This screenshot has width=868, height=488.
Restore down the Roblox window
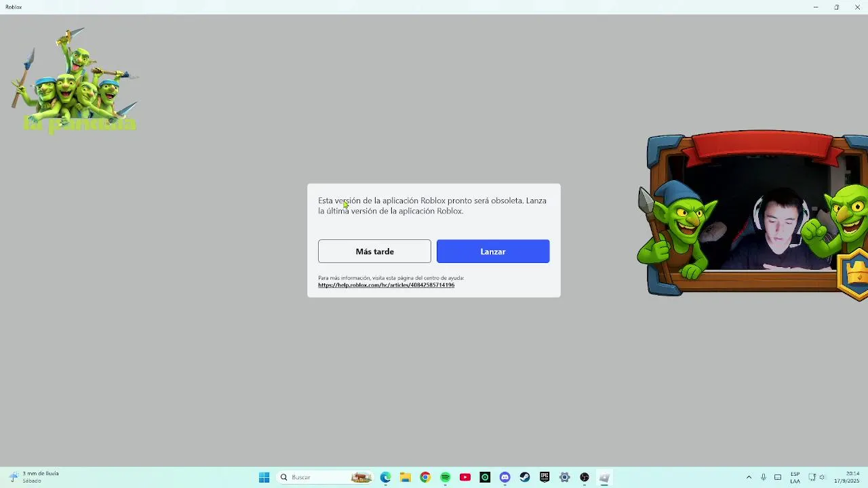(837, 7)
